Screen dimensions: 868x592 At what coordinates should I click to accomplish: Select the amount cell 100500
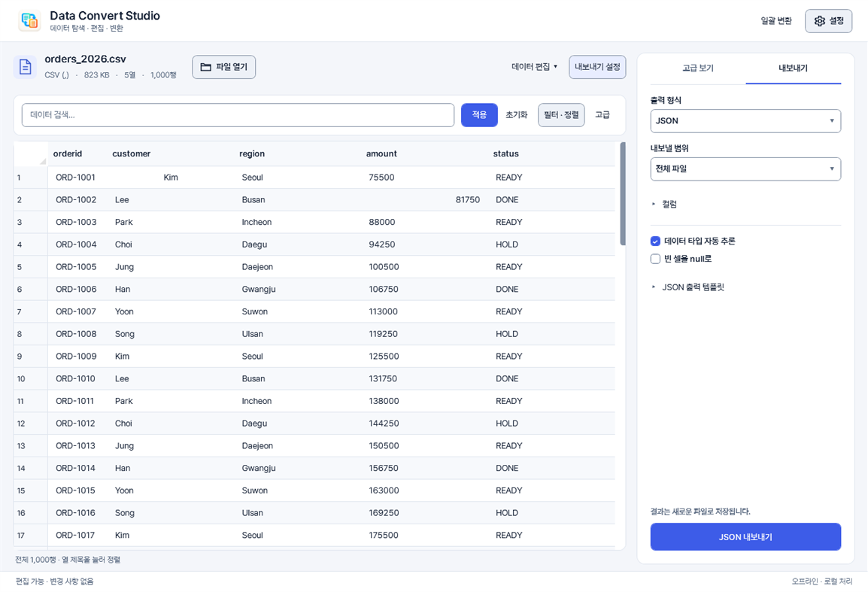pyautogui.click(x=424, y=267)
